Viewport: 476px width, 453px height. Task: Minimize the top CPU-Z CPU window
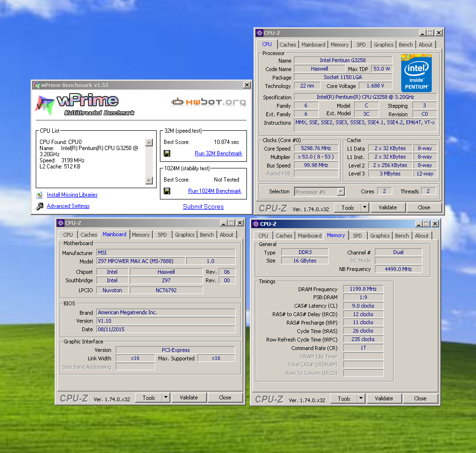[x=422, y=33]
